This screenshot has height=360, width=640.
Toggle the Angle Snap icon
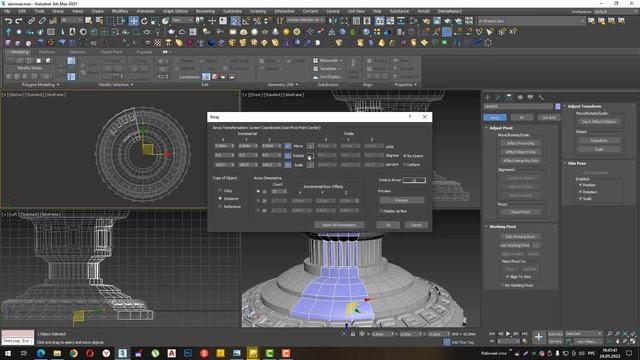[246, 21]
